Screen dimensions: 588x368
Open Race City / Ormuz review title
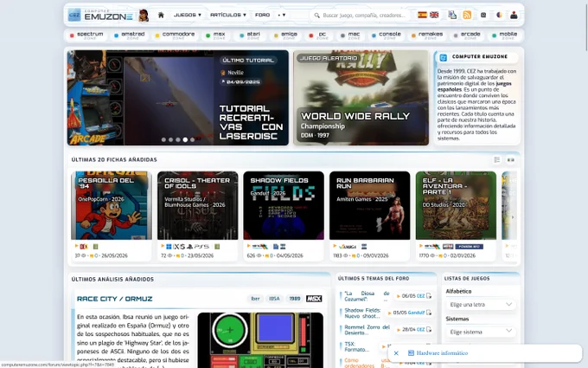[x=114, y=299]
